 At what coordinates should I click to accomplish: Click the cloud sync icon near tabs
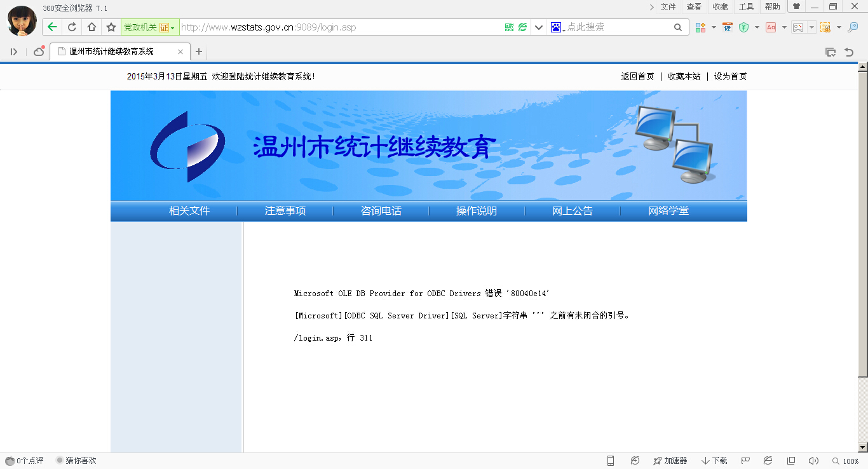[x=39, y=51]
